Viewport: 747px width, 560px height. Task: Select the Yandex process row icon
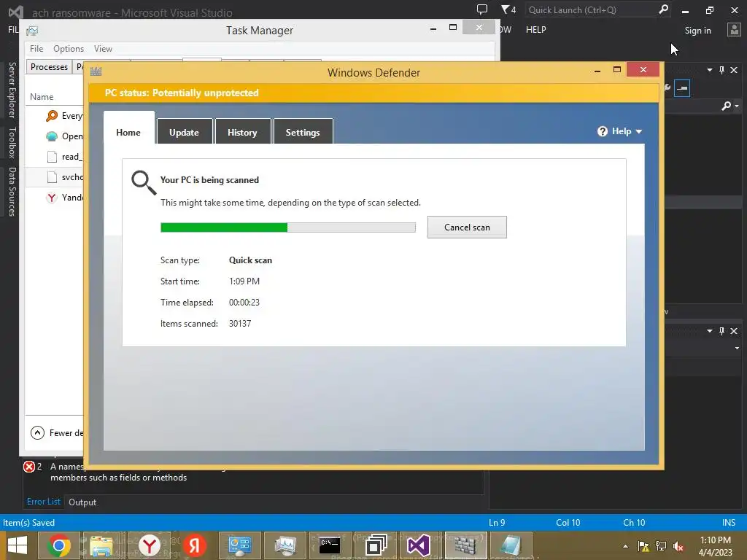(x=52, y=198)
